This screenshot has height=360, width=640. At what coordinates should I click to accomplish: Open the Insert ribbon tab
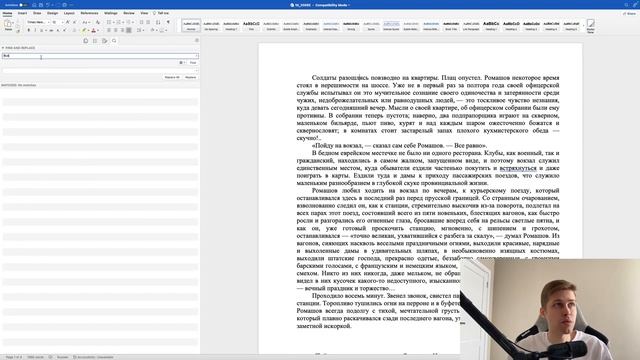pos(22,13)
